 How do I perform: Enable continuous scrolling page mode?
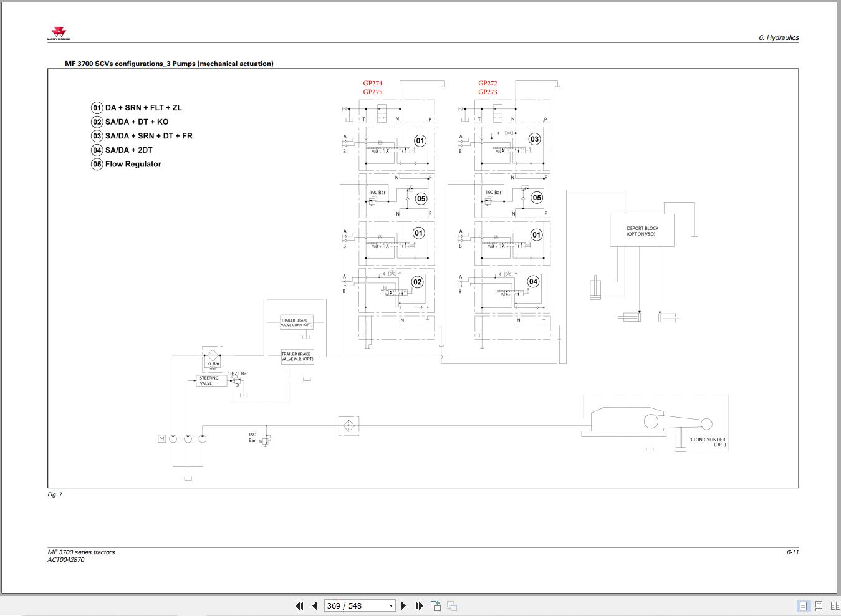point(819,605)
